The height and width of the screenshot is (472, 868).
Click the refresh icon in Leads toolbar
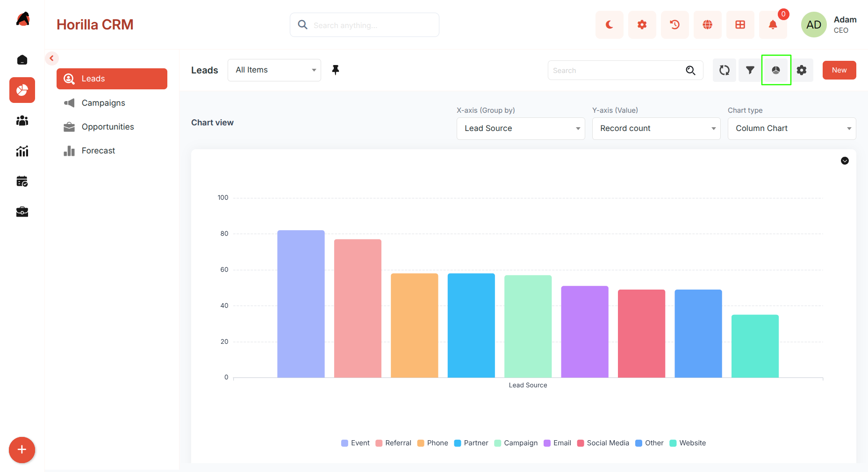(x=725, y=70)
